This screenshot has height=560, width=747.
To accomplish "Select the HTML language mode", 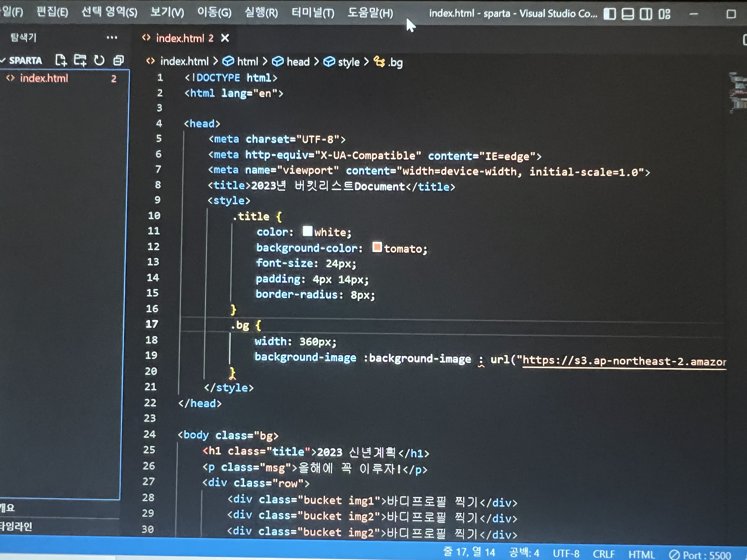I will click(x=641, y=555).
